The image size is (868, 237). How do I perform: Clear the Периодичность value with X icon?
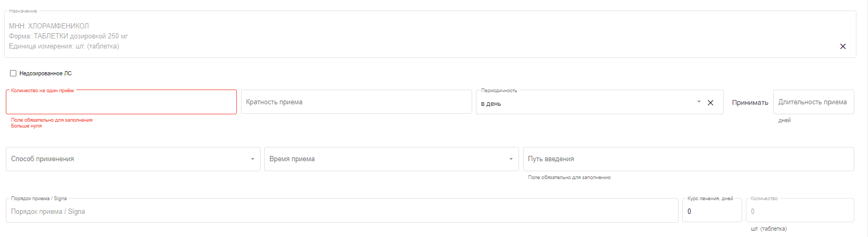click(x=710, y=103)
